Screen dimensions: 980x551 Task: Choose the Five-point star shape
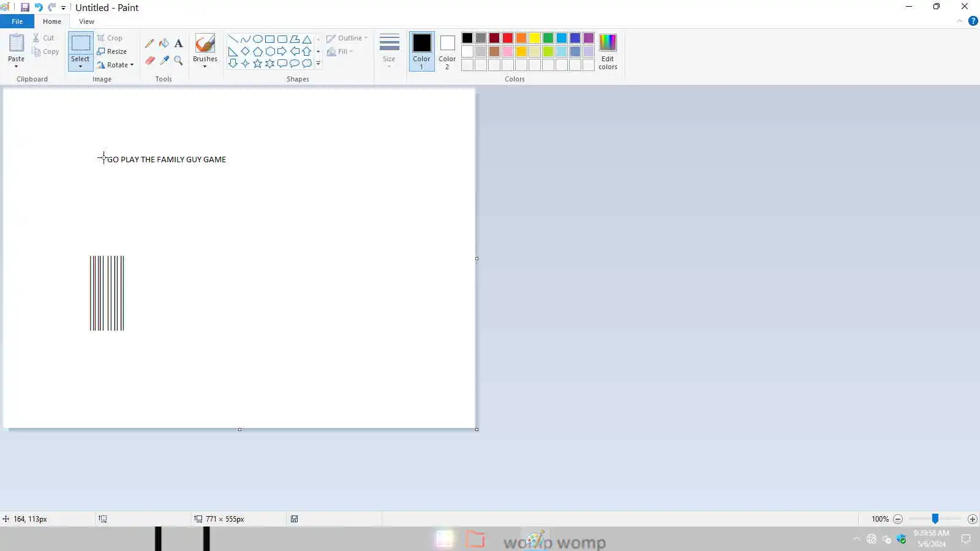pos(257,64)
